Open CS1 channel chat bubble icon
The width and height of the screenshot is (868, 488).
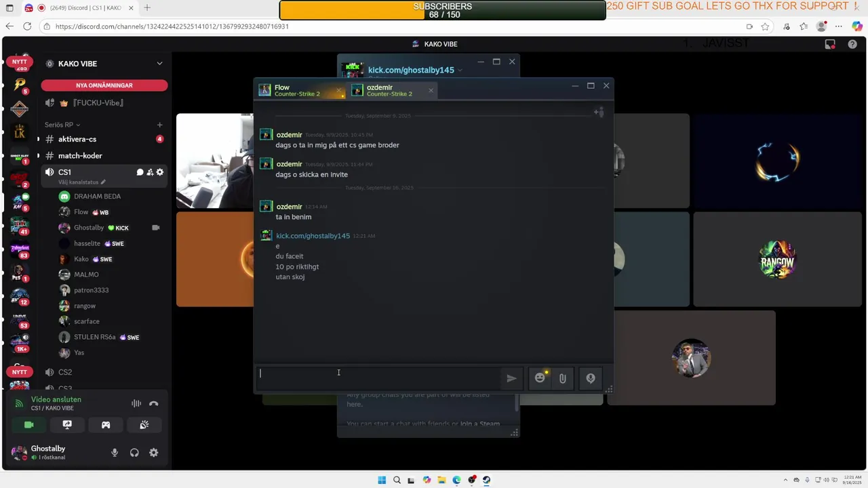[x=140, y=172]
